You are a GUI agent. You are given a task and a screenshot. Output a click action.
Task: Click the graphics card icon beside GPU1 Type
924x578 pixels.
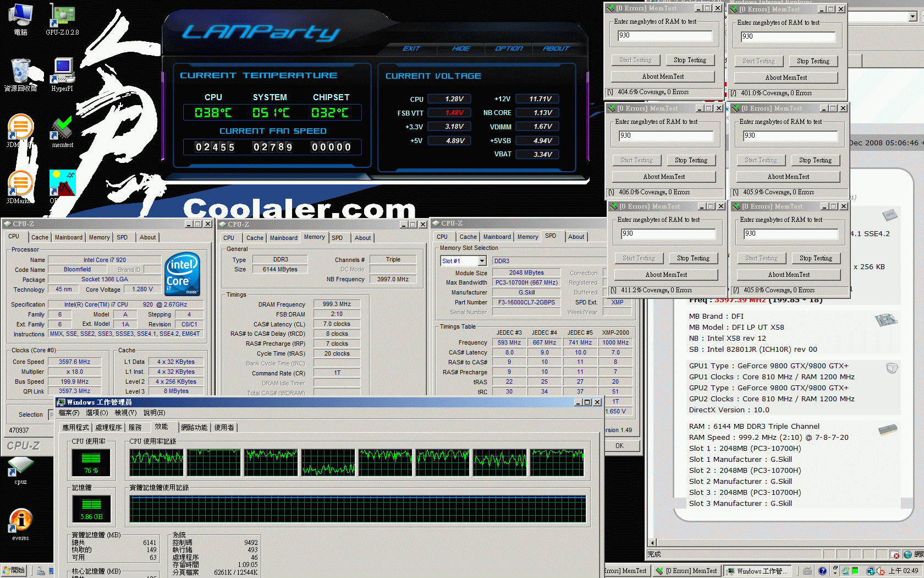point(892,368)
